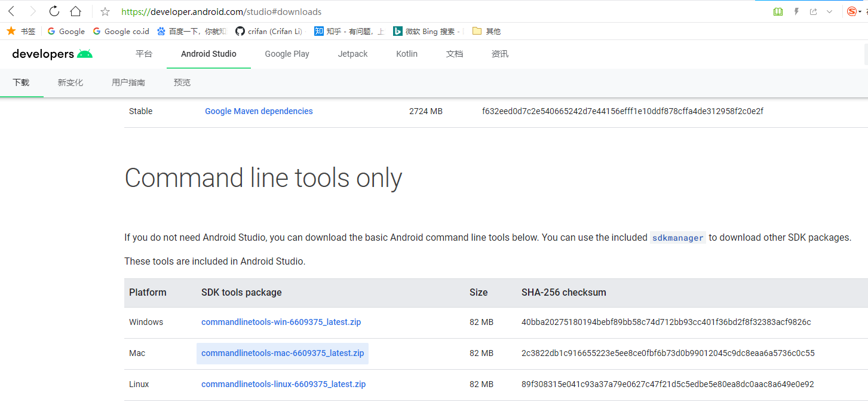Download commandlinetools-win-6609375_latest.zip
This screenshot has width=868, height=405.
click(281, 322)
